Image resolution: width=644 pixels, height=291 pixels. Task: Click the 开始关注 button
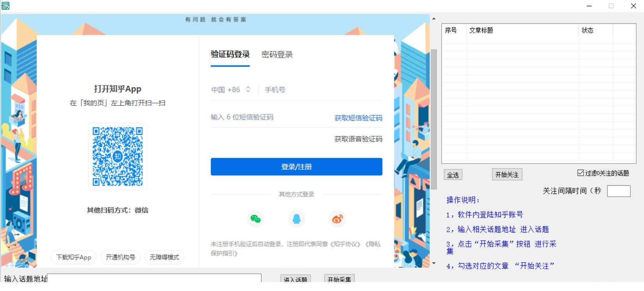click(x=507, y=174)
